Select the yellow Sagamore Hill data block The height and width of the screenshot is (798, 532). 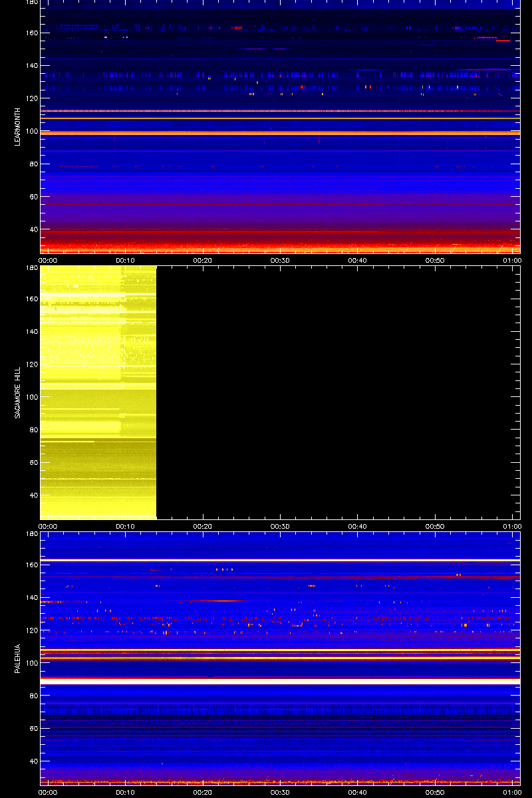[x=98, y=392]
